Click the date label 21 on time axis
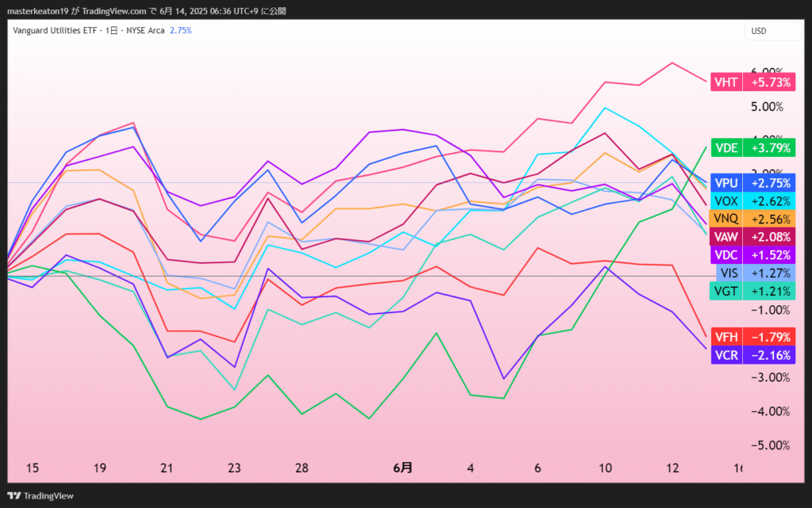Image resolution: width=812 pixels, height=508 pixels. [167, 468]
